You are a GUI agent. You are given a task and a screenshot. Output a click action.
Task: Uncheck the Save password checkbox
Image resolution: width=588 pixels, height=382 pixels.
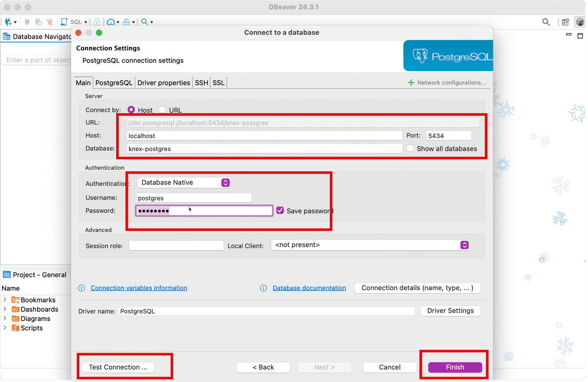(x=280, y=210)
